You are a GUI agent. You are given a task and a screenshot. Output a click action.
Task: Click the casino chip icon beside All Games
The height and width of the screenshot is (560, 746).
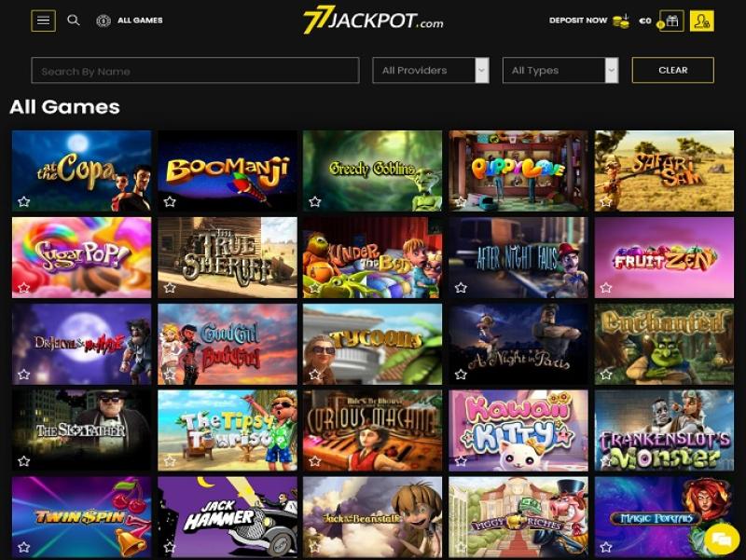pyautogui.click(x=104, y=20)
